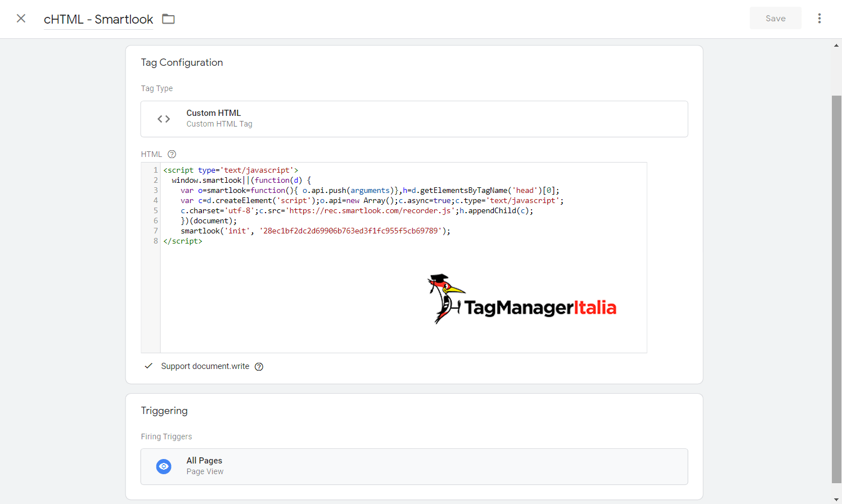The height and width of the screenshot is (504, 842).
Task: Click the recorder.js URL in code
Action: click(370, 211)
